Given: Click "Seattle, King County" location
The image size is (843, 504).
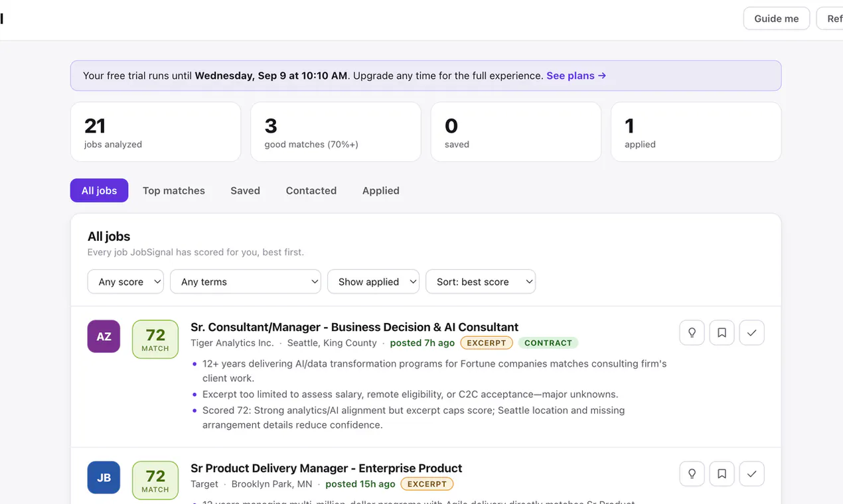Looking at the screenshot, I should (x=332, y=343).
